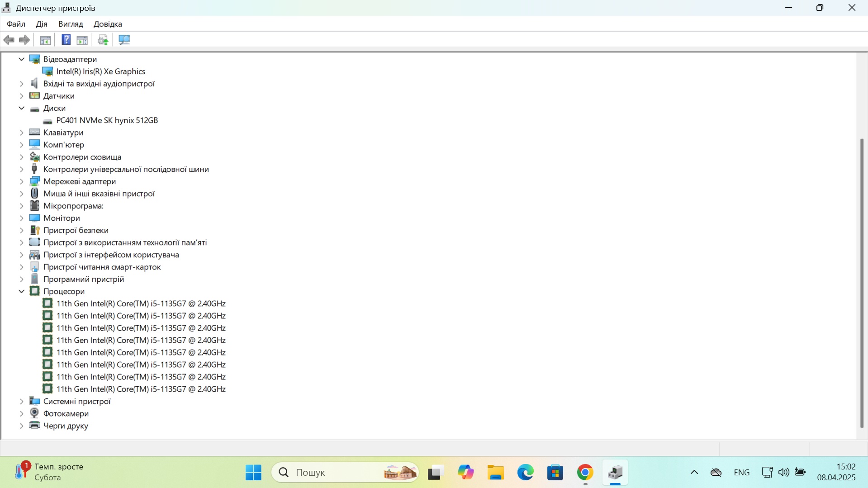868x488 pixels.
Task: Click the vertical scrollbar thumb
Action: click(x=862, y=283)
